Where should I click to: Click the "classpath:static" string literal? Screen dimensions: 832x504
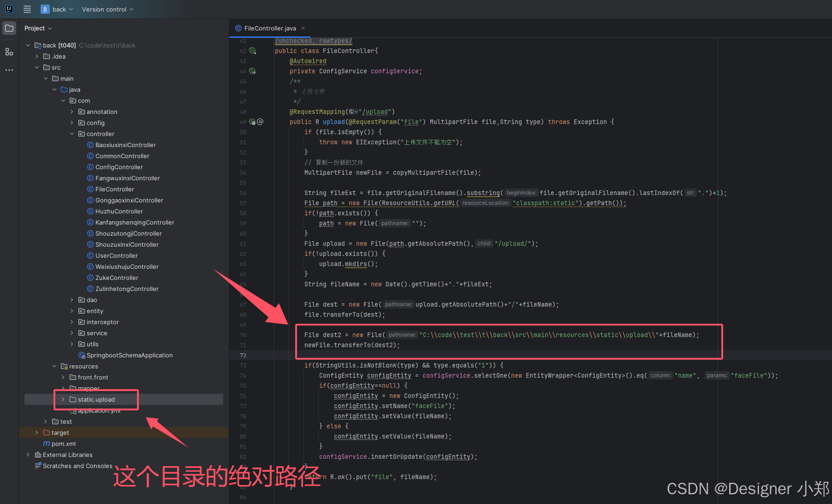[x=546, y=203]
